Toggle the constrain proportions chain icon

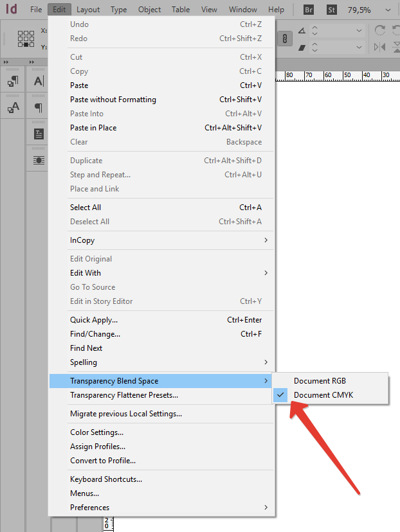(x=284, y=39)
